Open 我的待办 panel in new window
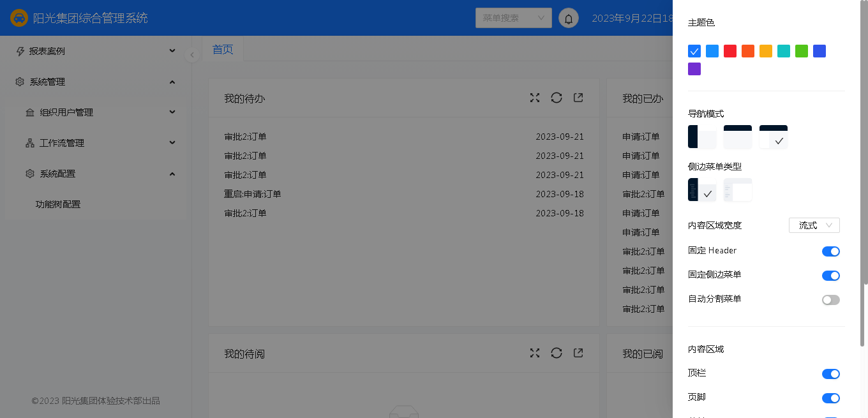This screenshot has width=868, height=418. pos(578,98)
